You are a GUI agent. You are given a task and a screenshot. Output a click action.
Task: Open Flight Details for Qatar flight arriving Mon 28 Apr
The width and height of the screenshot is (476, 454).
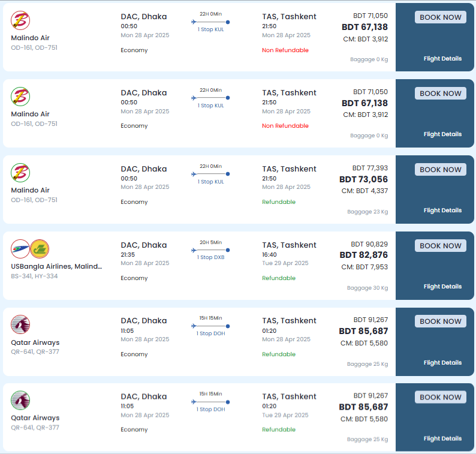[442, 363]
